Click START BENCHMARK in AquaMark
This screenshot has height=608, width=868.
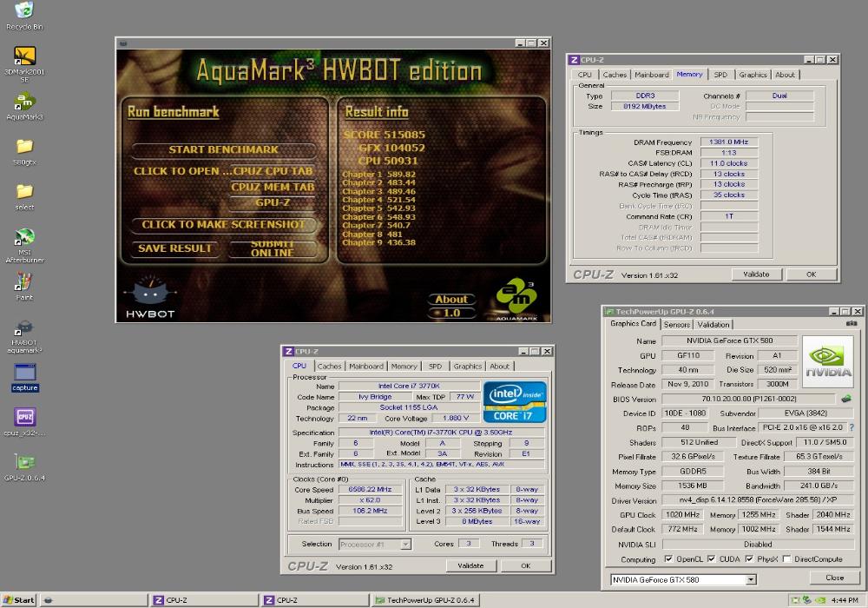coord(223,149)
